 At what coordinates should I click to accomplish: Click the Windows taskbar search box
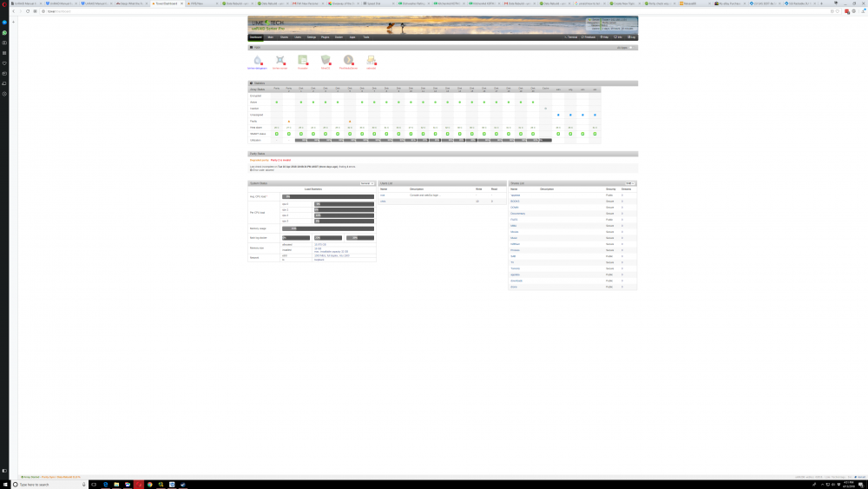49,485
